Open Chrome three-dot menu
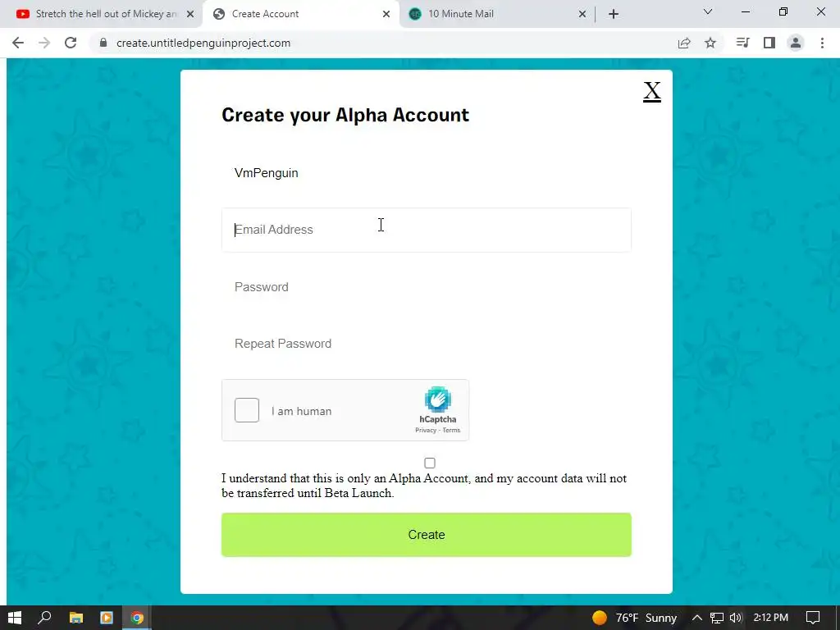The image size is (840, 630). coord(822,43)
